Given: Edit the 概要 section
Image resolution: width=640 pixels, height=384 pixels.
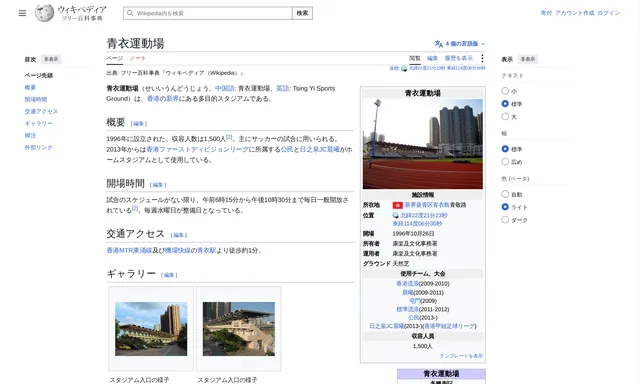Looking at the screenshot, I should point(139,123).
